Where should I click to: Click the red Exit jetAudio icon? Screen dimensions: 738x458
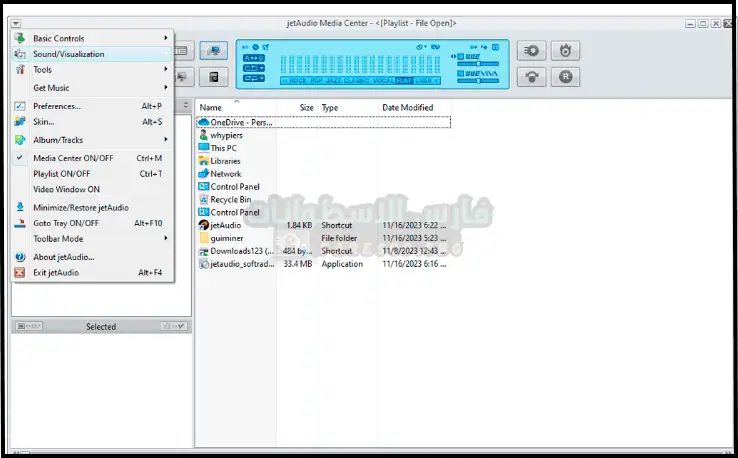(20, 273)
